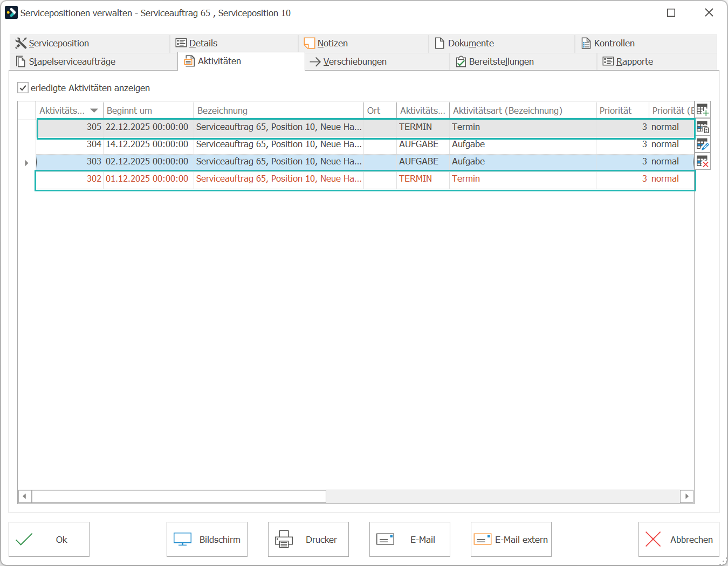This screenshot has width=728, height=566.
Task: Uncheck 'erledigte Aktivitäten anzeigen'
Action: (x=23, y=88)
